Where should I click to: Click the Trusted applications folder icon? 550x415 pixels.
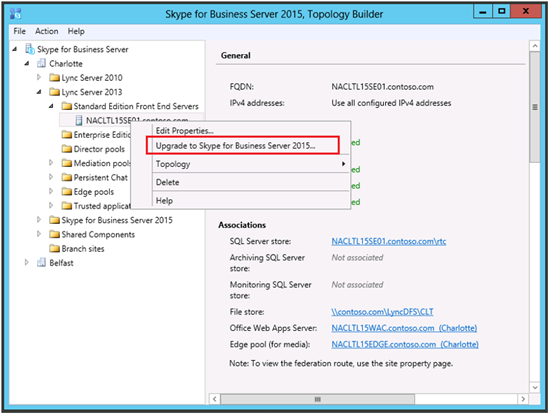click(67, 206)
